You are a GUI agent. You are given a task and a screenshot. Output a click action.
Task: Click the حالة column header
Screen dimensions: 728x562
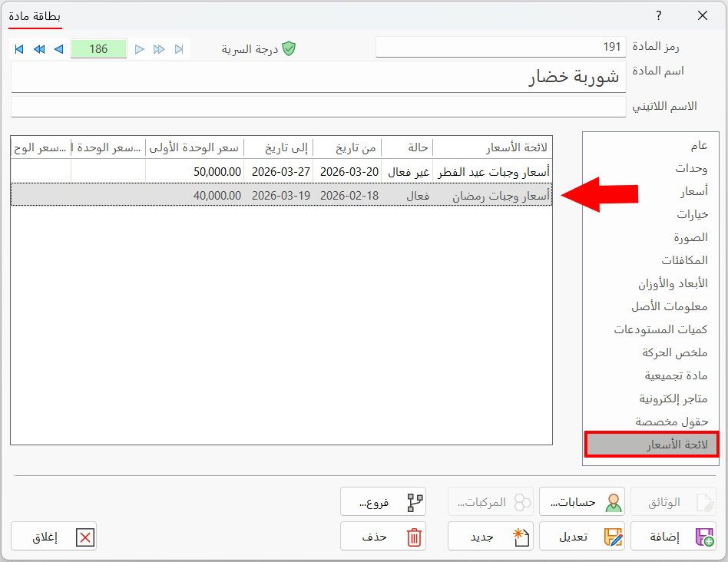tap(407, 147)
